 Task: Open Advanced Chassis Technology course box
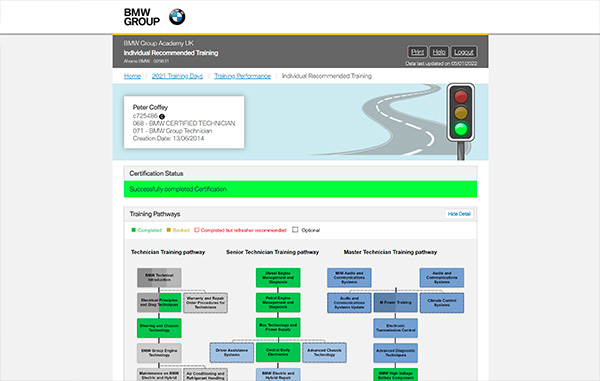324,352
